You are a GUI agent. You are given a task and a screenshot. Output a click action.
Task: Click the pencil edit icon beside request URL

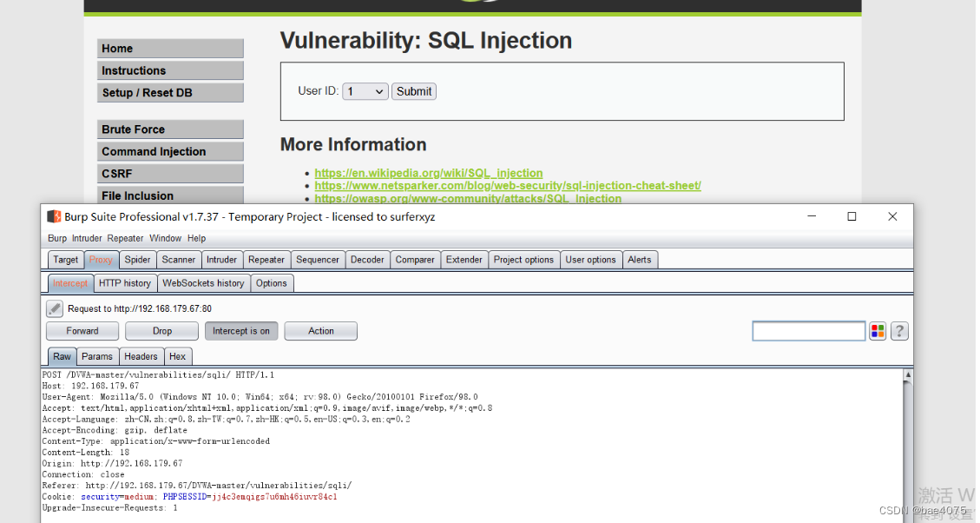(55, 308)
